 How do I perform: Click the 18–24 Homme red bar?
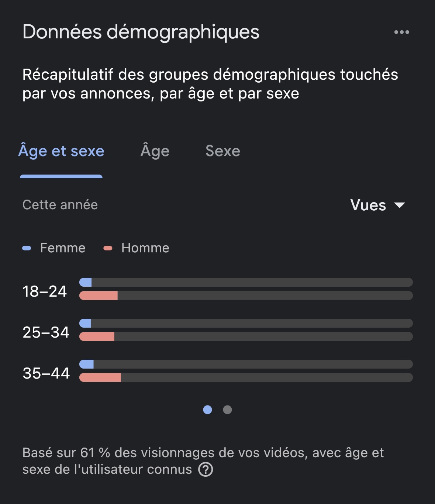[99, 296]
